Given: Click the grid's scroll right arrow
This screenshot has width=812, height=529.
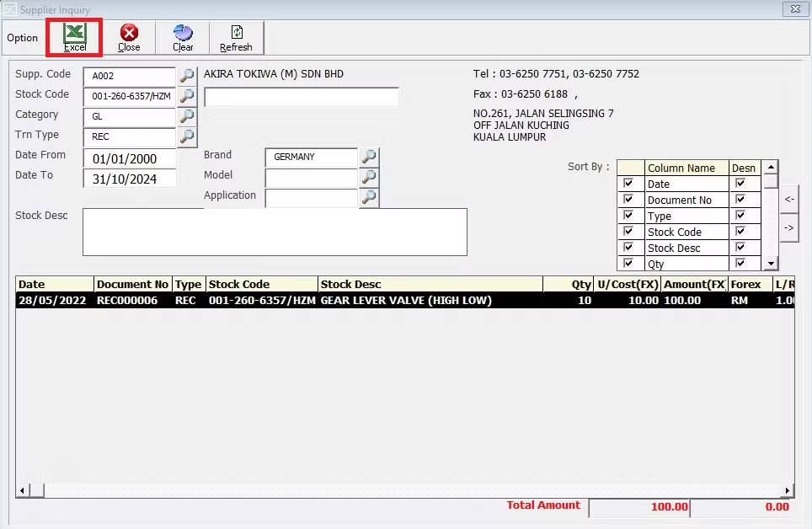Looking at the screenshot, I should [787, 490].
